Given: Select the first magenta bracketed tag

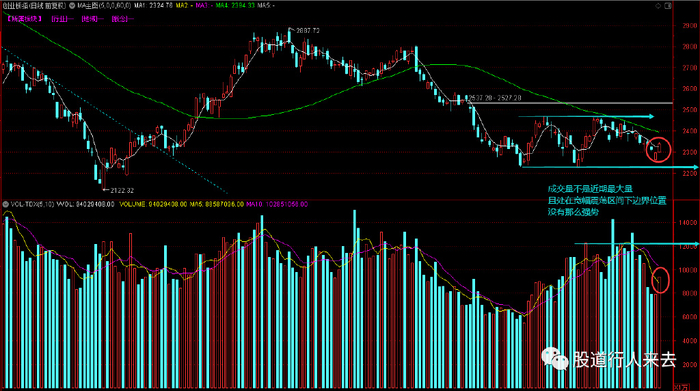Looking at the screenshot, I should pyautogui.click(x=25, y=19).
